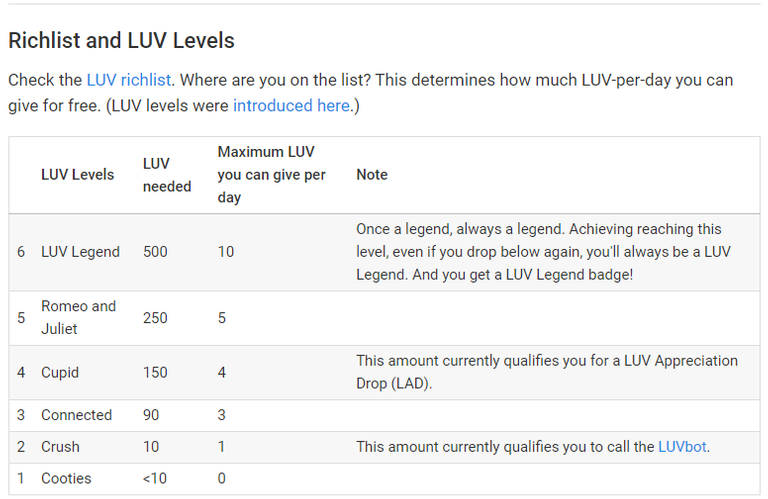Screen dimensions: 768x499
Task: Select the 'LUV Legend' level cell
Action: [x=80, y=252]
